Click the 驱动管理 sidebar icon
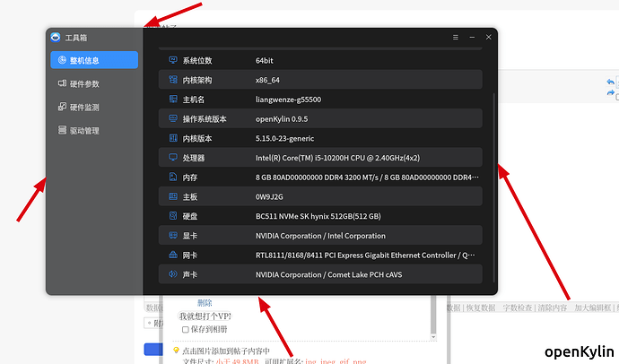The height and width of the screenshot is (364, 619). click(62, 130)
